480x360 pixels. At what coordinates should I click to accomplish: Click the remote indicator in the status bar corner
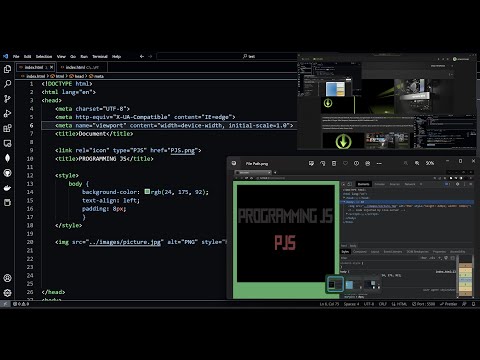pyautogui.click(x=5, y=304)
